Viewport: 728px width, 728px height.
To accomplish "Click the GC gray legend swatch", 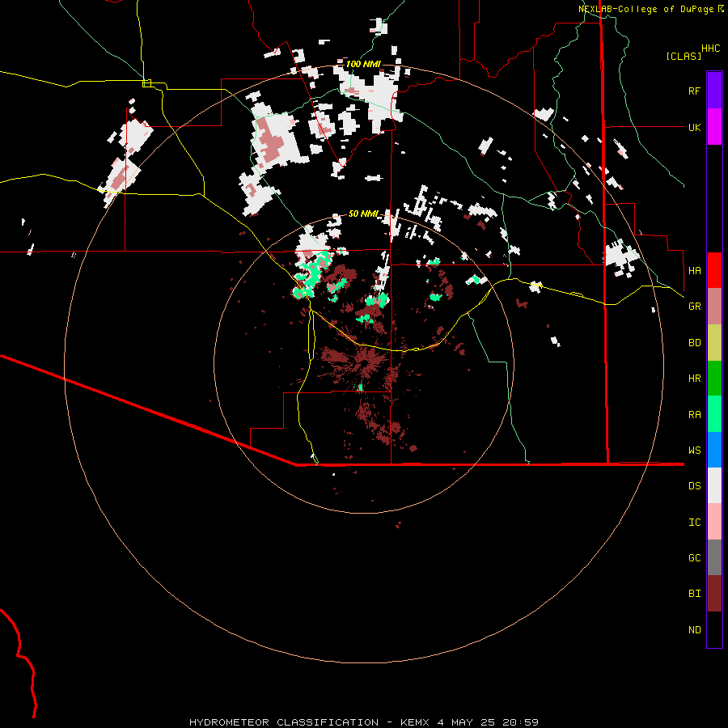I will [x=714, y=557].
